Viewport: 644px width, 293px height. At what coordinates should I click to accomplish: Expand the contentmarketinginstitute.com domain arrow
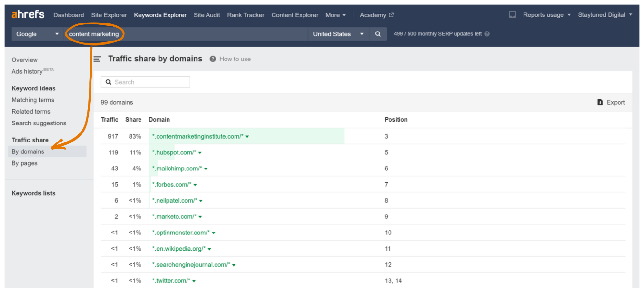coord(247,137)
